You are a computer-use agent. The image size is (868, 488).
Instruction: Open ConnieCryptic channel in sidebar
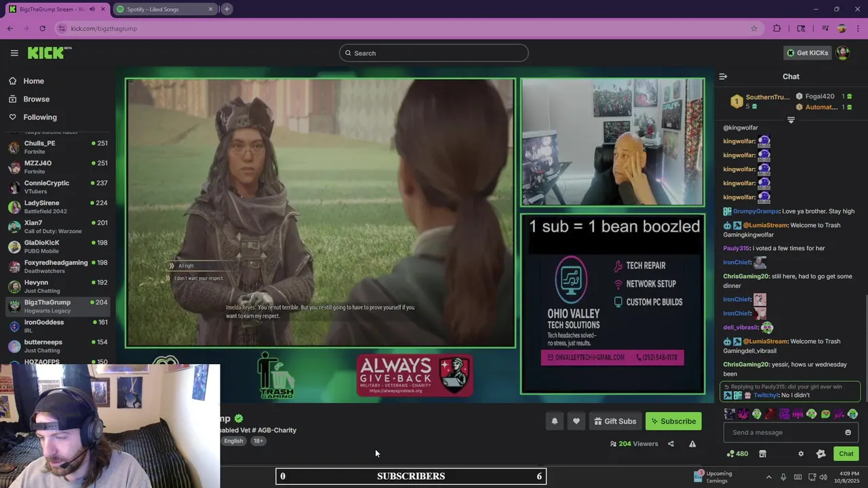pos(57,187)
